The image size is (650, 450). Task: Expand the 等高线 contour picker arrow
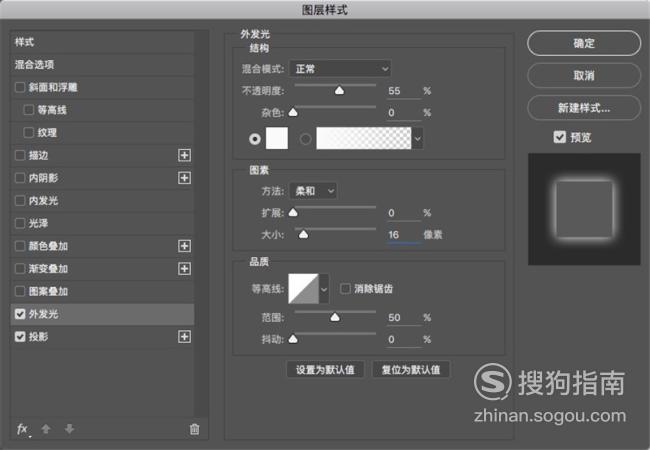pos(324,289)
